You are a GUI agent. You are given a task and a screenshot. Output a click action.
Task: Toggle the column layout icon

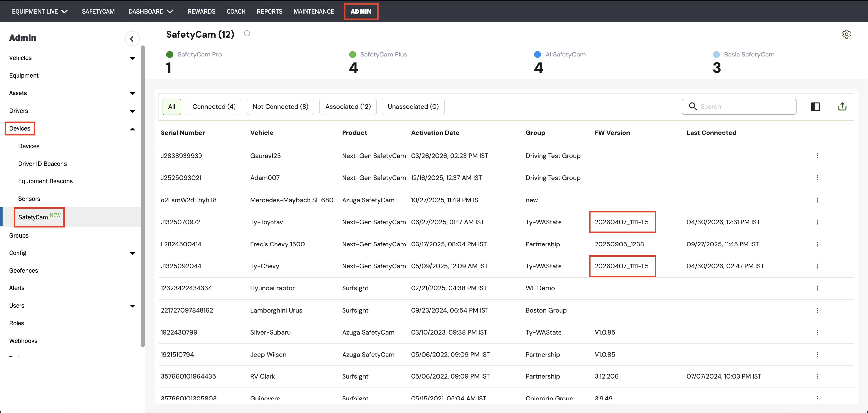[x=815, y=107]
